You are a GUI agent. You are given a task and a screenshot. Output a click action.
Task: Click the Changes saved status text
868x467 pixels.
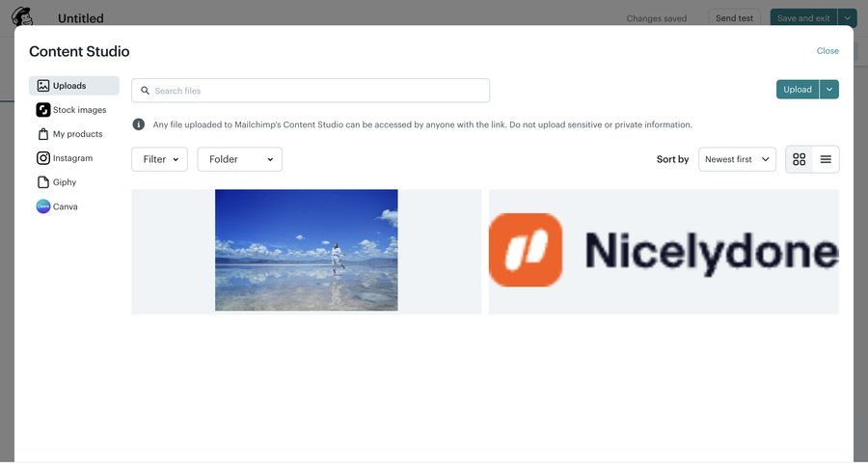click(657, 18)
